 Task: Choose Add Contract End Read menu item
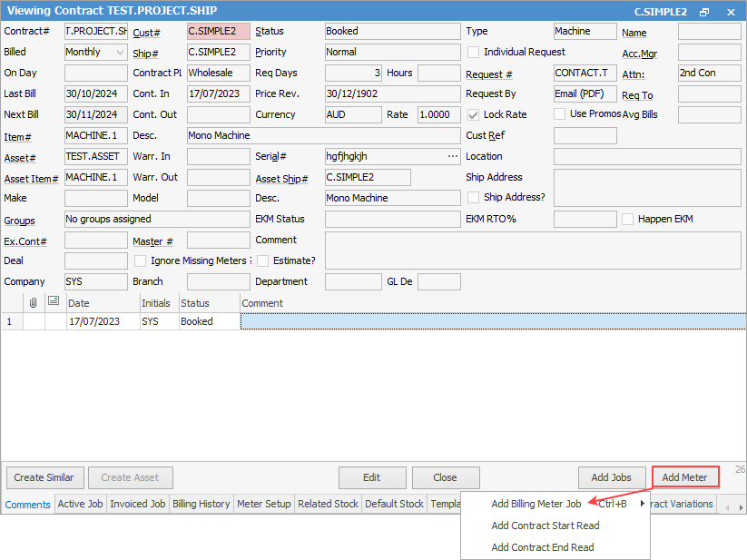click(542, 547)
